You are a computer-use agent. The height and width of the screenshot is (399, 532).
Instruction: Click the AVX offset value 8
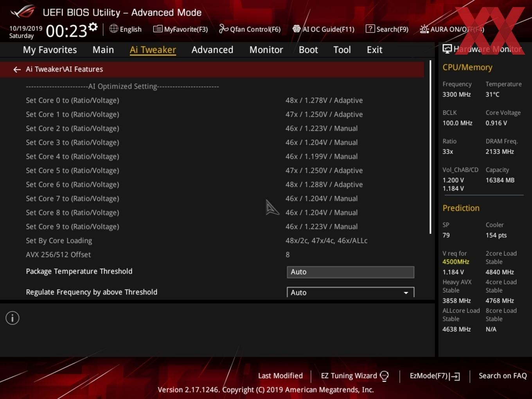[x=288, y=255]
